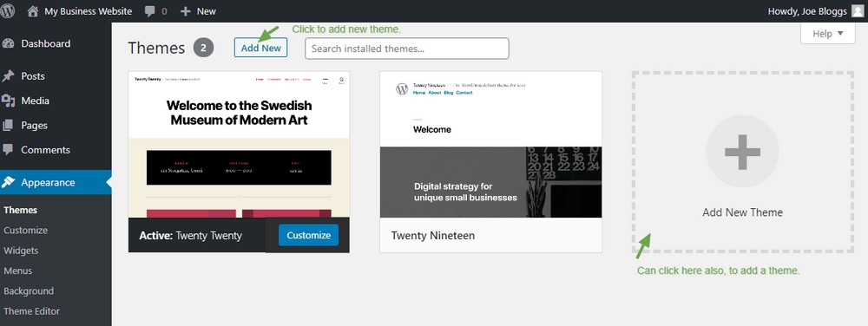
Task: Open Theme Editor submenu item
Action: click(31, 311)
